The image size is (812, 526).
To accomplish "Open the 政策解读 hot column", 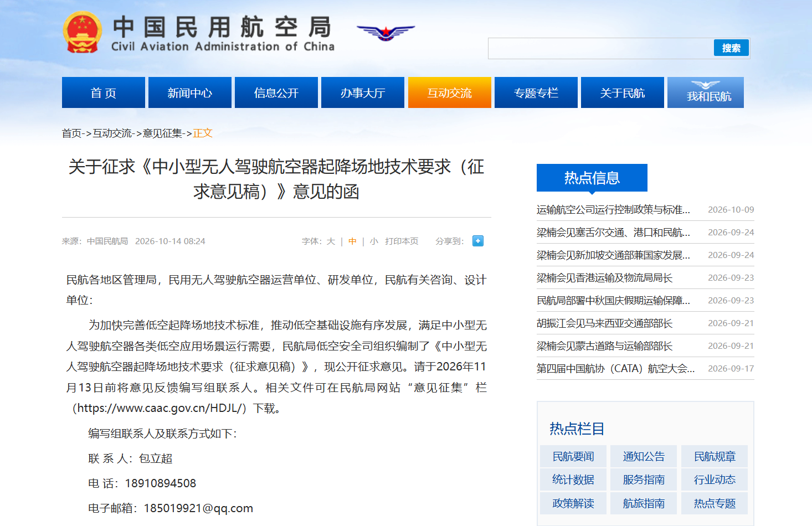I will pos(573,503).
